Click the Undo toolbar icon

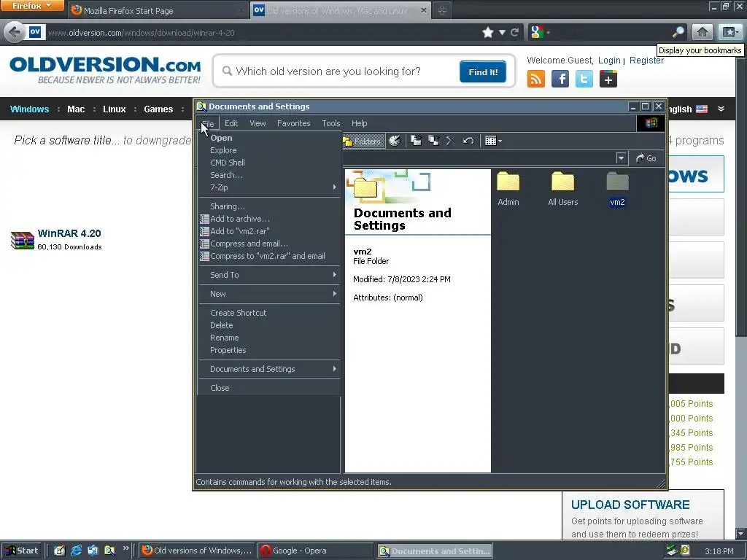(x=468, y=141)
